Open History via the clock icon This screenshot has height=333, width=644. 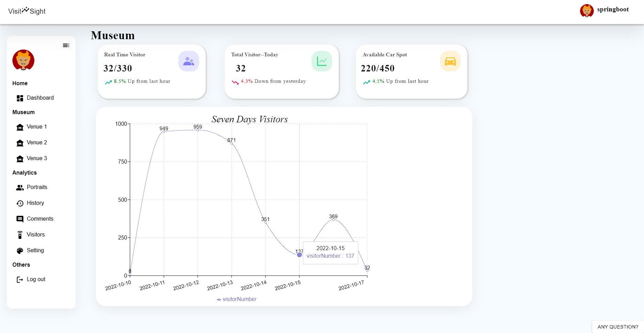(x=20, y=203)
